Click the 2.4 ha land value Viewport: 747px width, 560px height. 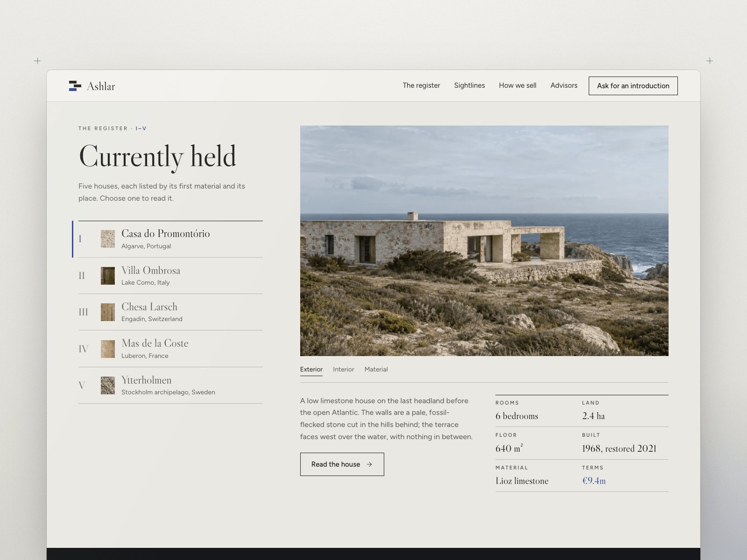coord(593,416)
